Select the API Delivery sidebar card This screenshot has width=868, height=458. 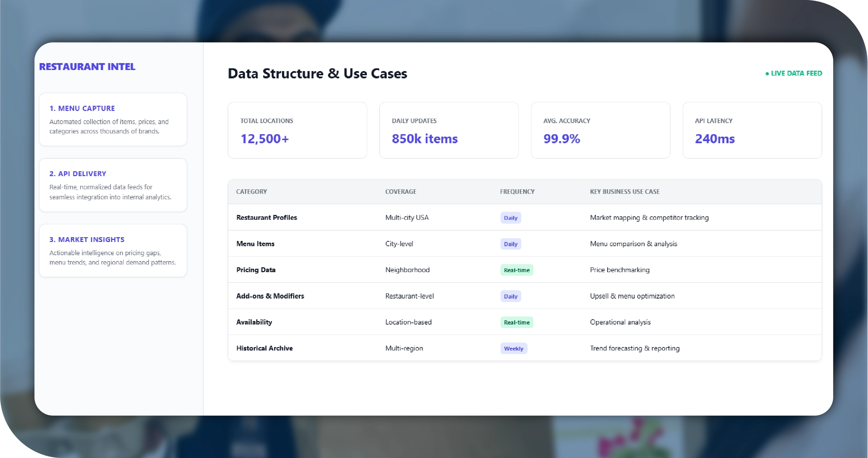tap(113, 185)
